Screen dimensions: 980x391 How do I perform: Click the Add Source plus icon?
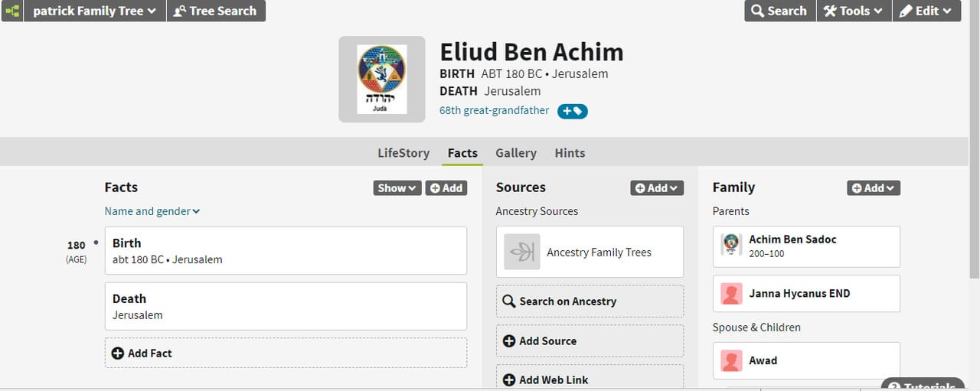click(x=508, y=341)
